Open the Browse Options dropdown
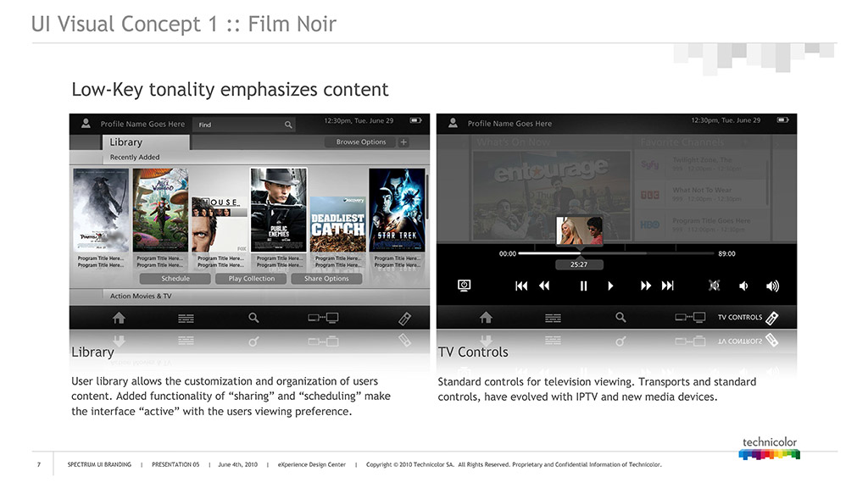The width and height of the screenshot is (868, 488). [x=360, y=142]
